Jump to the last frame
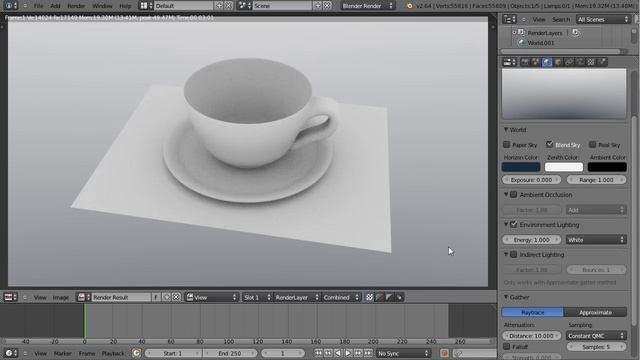This screenshot has width=640, height=360. point(368,353)
